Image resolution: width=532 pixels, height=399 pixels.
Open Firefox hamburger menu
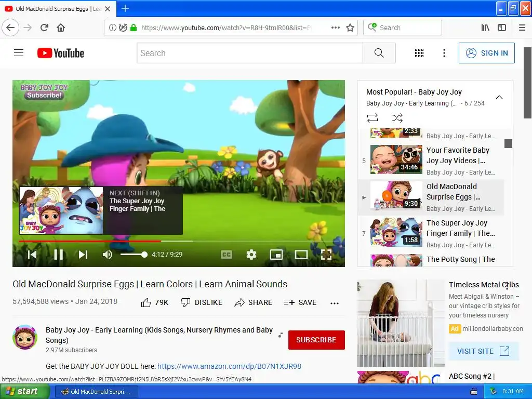[522, 28]
